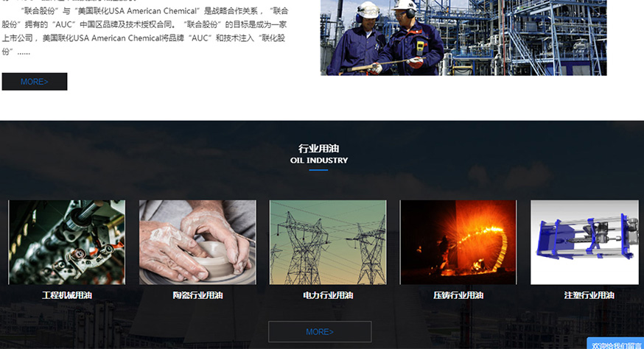Click the 注塑行业用油 caption link

589,295
